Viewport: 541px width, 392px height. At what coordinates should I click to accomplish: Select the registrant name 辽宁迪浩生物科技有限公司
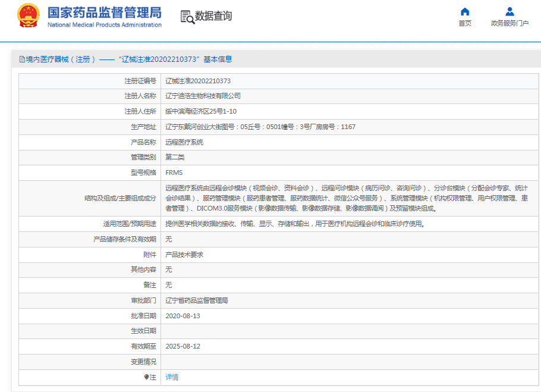(x=203, y=96)
